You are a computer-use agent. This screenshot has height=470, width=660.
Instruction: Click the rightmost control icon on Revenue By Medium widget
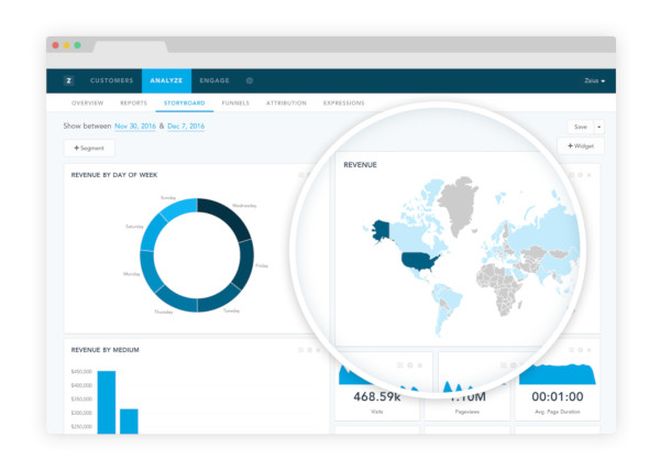(318, 350)
